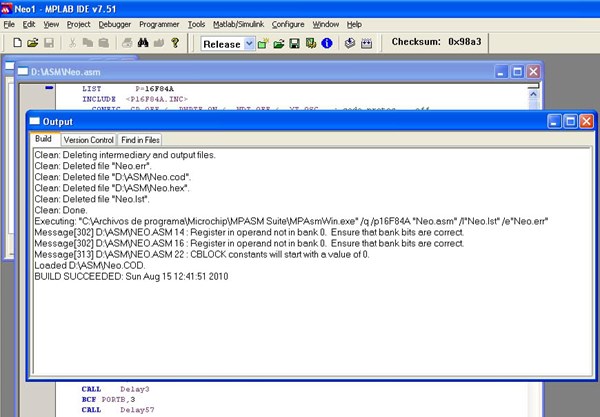Screen dimensions: 600x417
Task: Maximize the Neo.asm editor window
Action: coord(517,72)
